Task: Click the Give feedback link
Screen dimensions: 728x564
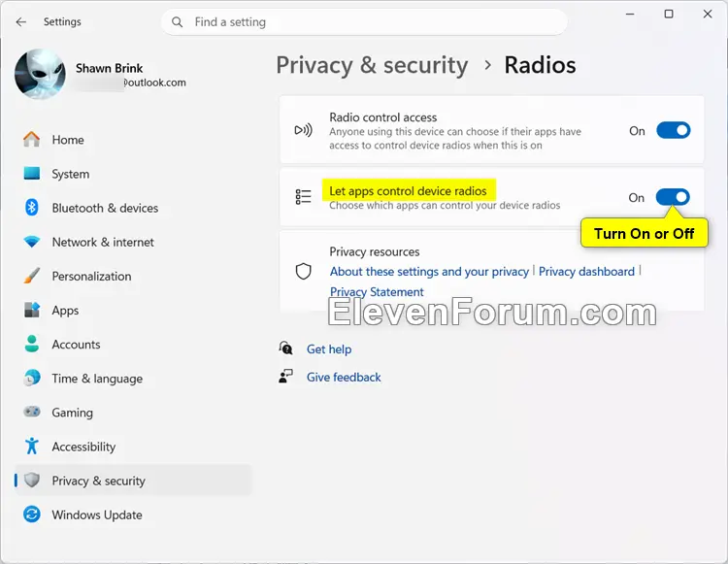Action: (x=344, y=377)
